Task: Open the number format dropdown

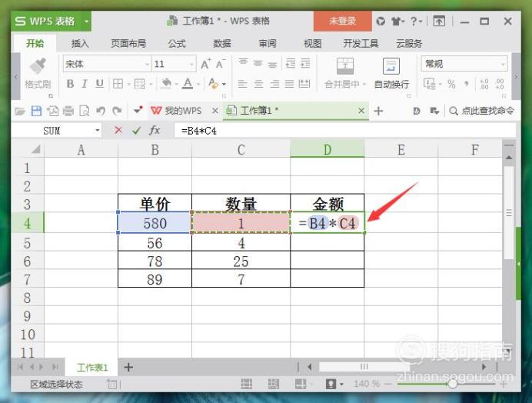Action: [503, 64]
